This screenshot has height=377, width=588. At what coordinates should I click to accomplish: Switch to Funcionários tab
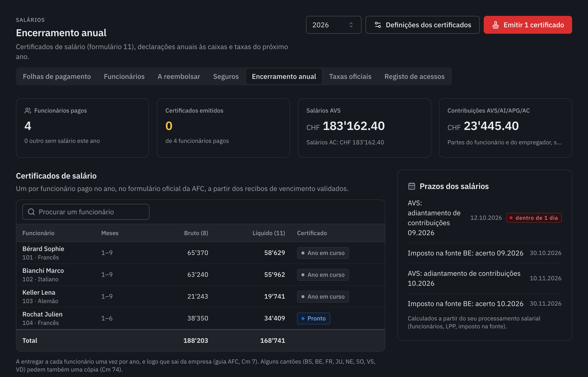(x=124, y=76)
